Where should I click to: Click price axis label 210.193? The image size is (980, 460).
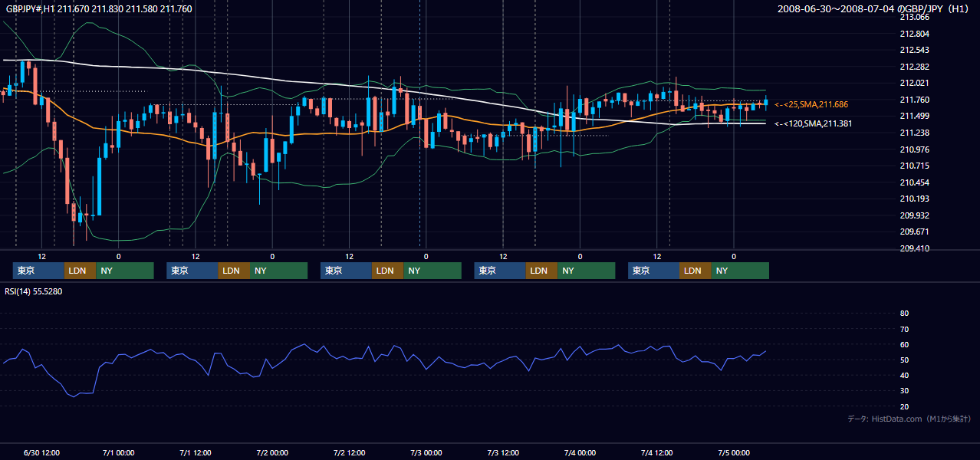pyautogui.click(x=913, y=199)
